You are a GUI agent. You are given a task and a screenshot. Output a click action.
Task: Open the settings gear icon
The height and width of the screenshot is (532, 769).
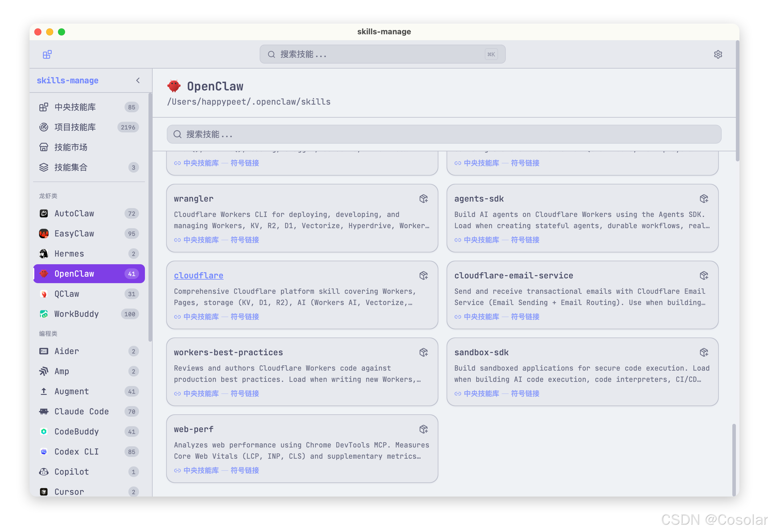(x=718, y=54)
